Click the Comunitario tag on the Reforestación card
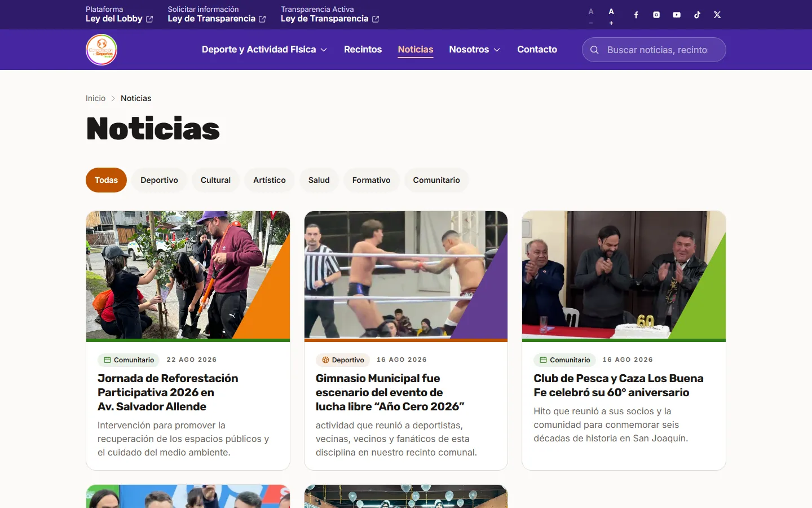This screenshot has height=508, width=812. (129, 360)
